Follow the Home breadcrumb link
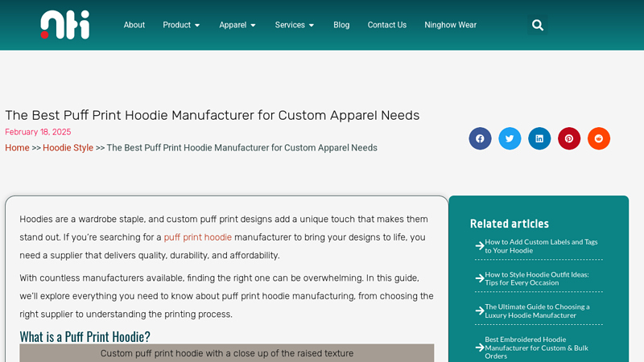This screenshot has width=644, height=362. tap(17, 148)
